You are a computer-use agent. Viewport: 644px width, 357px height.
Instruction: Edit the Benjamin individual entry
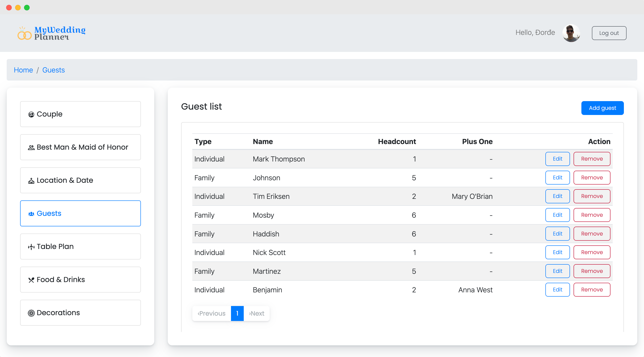(x=557, y=290)
